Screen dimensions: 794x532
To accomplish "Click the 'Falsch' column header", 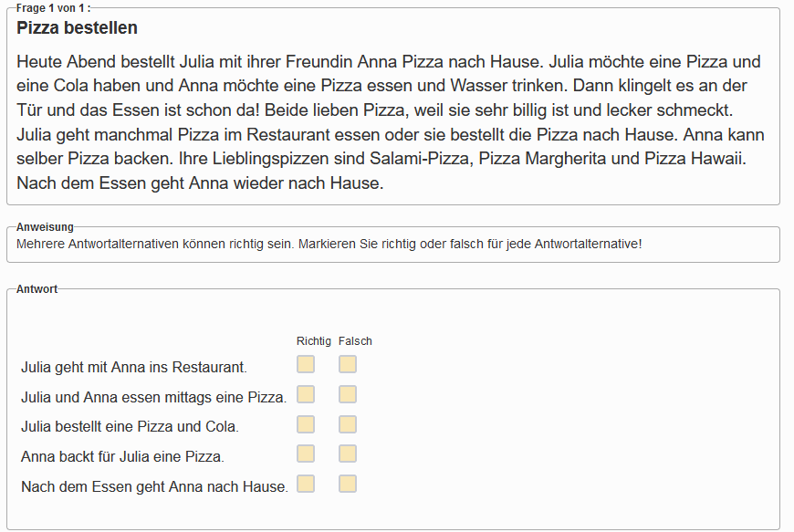I will pos(355,341).
